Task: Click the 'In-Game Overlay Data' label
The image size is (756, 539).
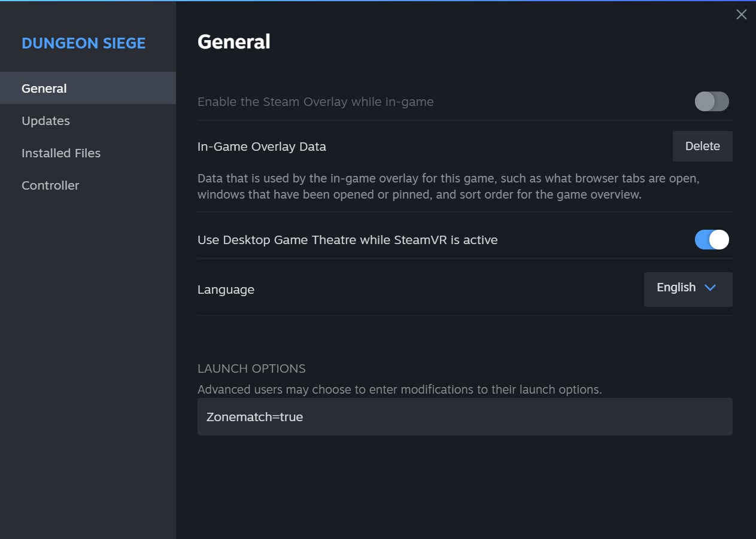Action: coord(262,147)
